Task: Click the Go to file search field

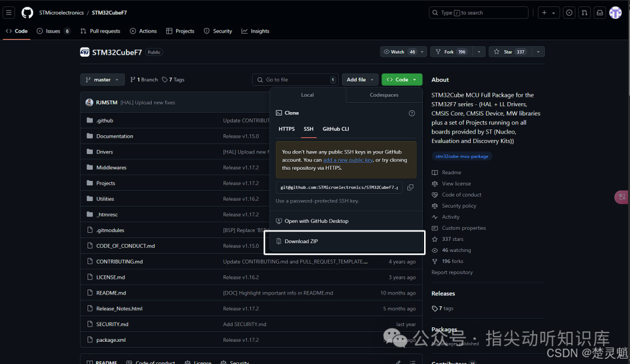Action: (x=295, y=79)
